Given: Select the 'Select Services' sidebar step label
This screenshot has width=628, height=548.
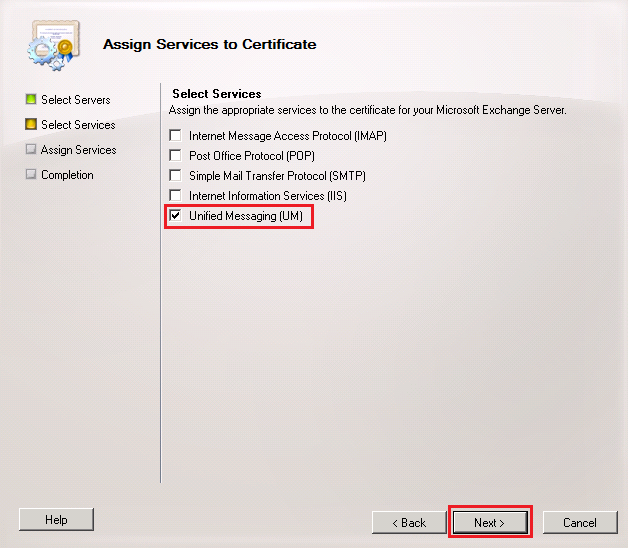Looking at the screenshot, I should [x=78, y=125].
